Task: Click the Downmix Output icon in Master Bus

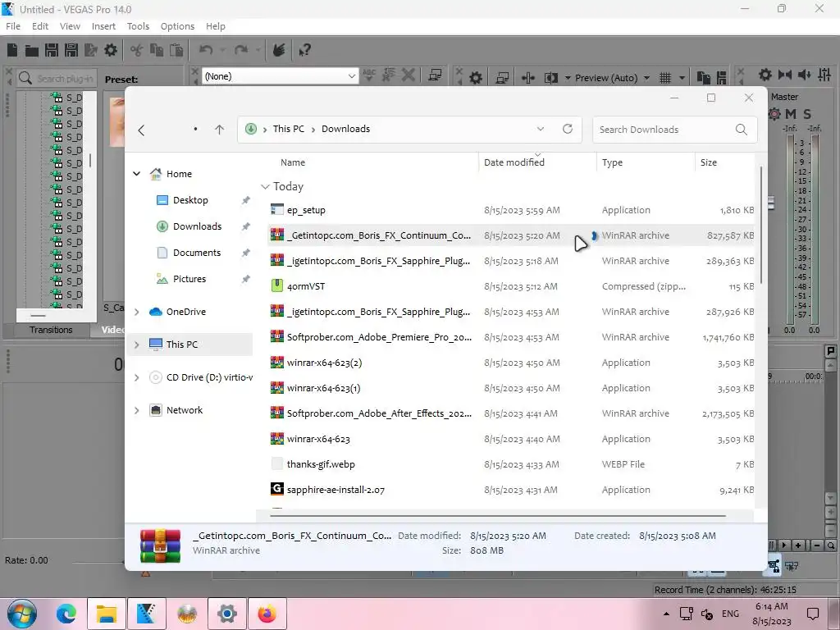Action: (x=785, y=75)
